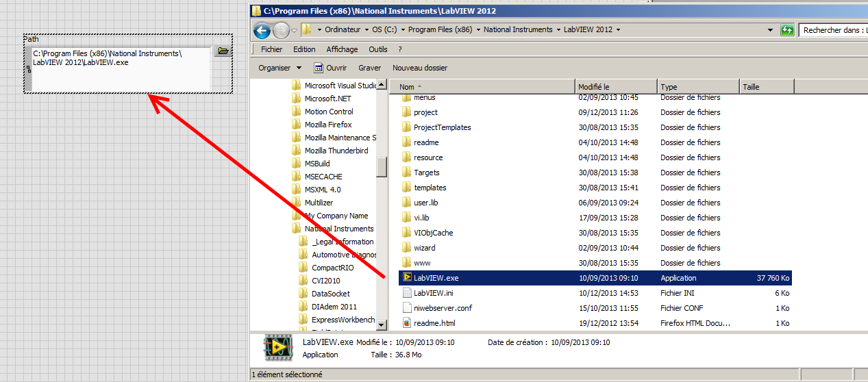Click inside the LabVIEW Path text field

coord(121,68)
